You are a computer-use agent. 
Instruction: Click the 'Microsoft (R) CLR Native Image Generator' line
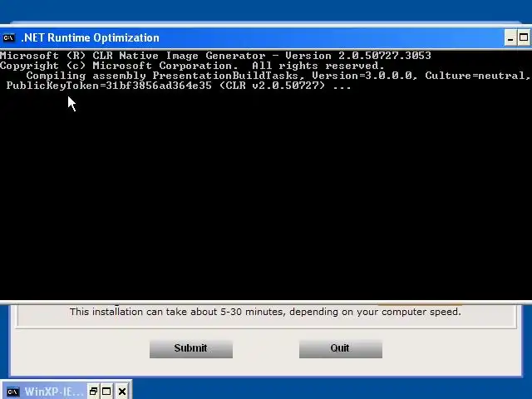[x=215, y=56]
